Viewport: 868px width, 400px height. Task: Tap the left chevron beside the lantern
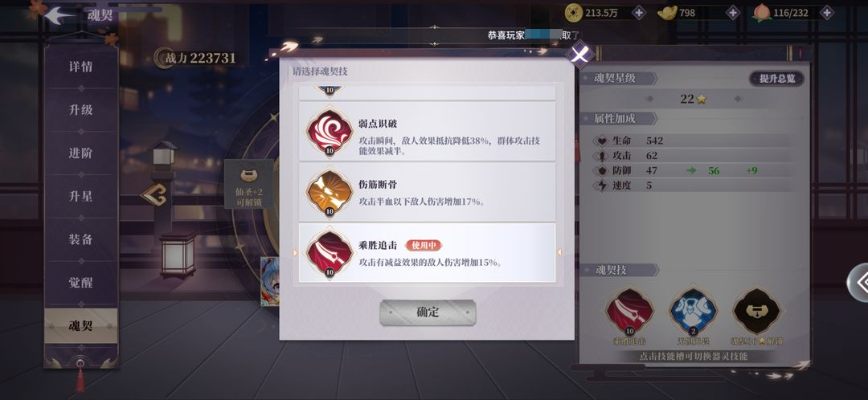coord(154,194)
